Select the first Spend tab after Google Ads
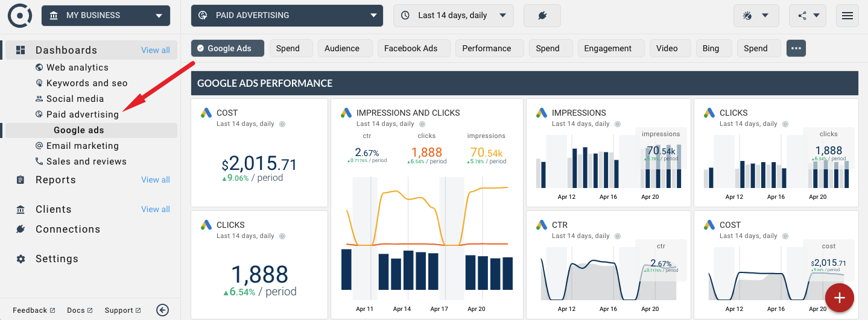The width and height of the screenshot is (868, 320). pos(291,48)
